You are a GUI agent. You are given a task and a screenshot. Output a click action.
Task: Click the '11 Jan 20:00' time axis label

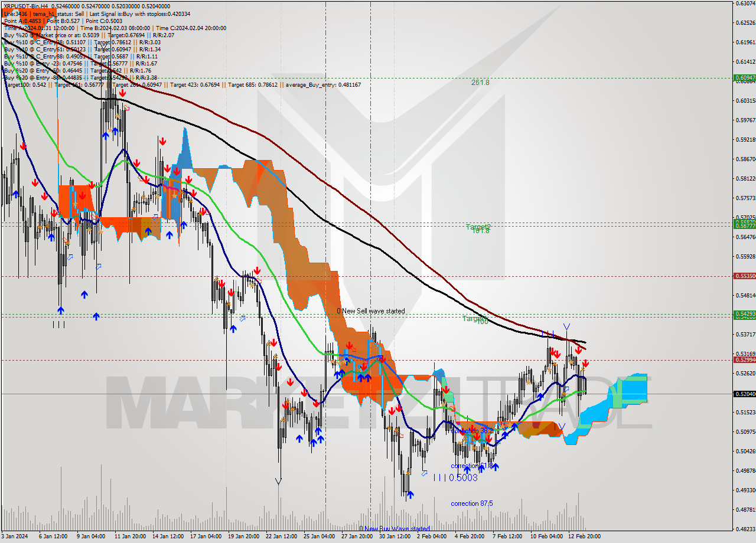(130, 537)
